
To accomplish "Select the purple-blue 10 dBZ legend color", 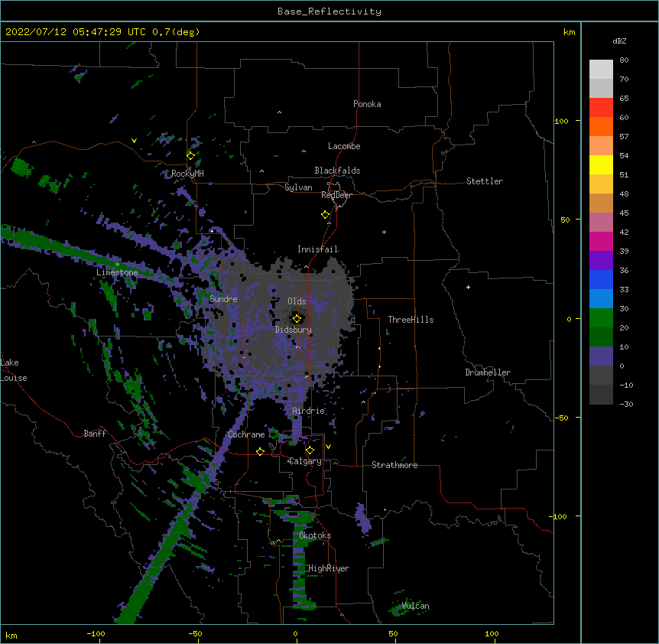I will click(x=601, y=356).
